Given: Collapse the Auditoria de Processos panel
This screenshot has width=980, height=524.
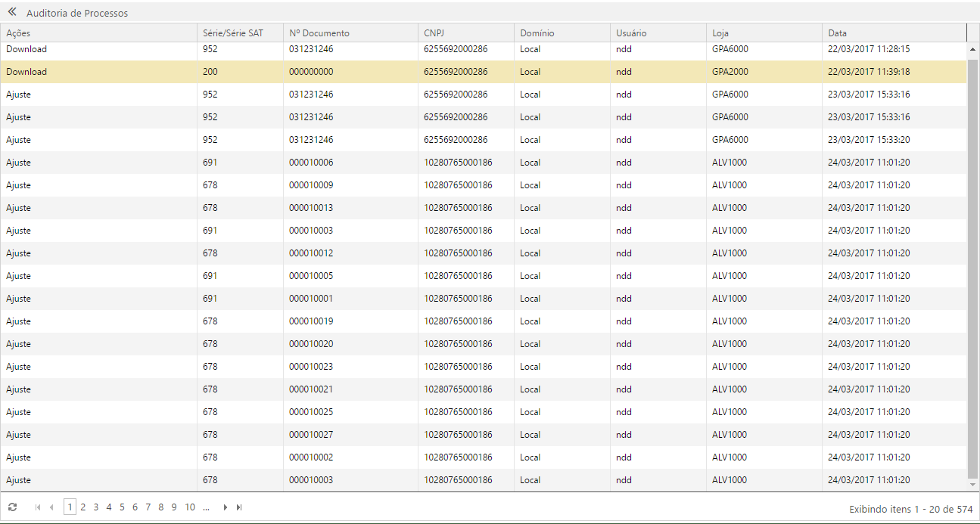Looking at the screenshot, I should (x=12, y=12).
